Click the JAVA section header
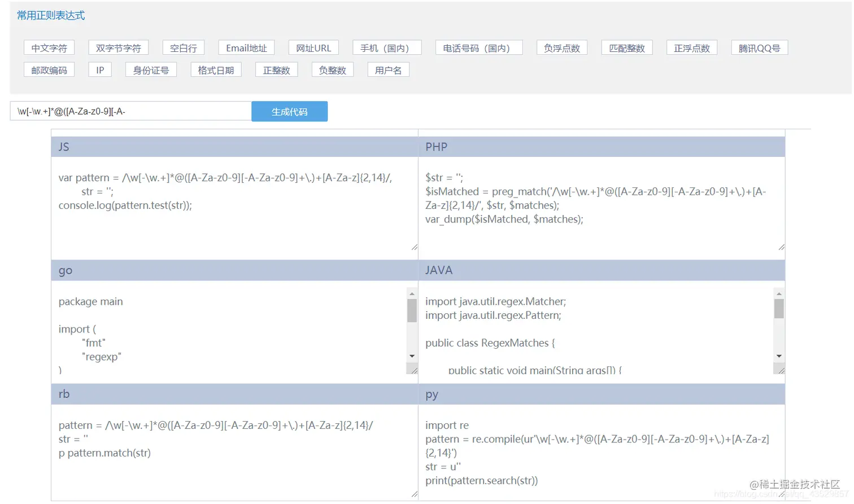Image resolution: width=854 pixels, height=504 pixels. pos(602,270)
